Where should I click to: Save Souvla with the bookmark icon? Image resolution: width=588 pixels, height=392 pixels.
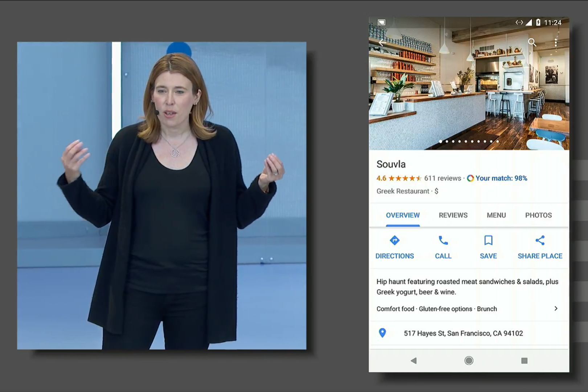488,241
